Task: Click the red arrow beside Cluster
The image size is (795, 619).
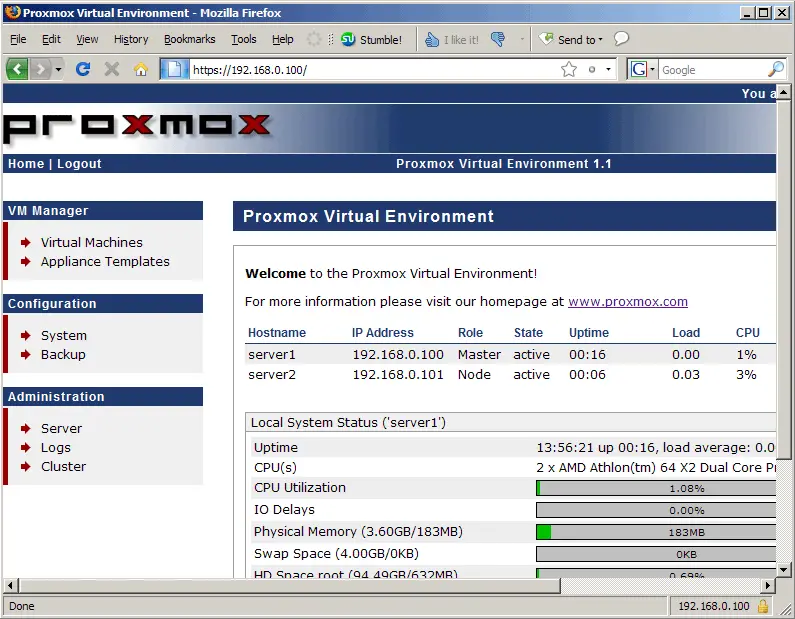Action: point(25,466)
